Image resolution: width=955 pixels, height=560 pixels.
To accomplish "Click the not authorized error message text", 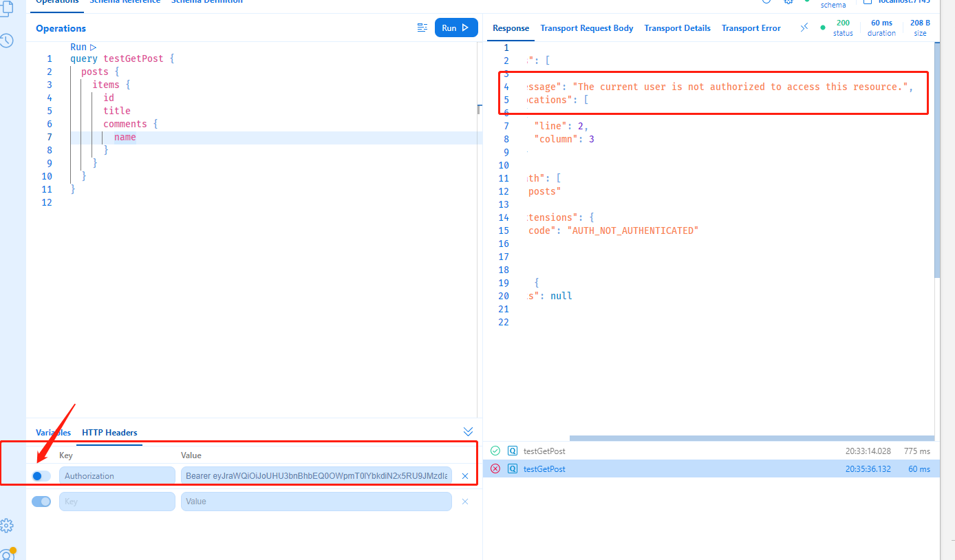I will [740, 87].
